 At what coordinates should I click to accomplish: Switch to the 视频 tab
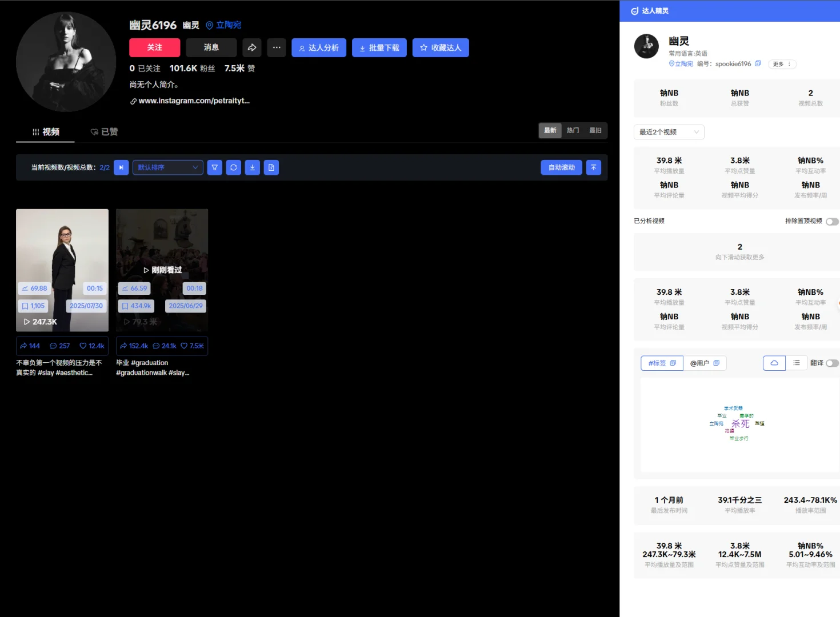coord(46,132)
